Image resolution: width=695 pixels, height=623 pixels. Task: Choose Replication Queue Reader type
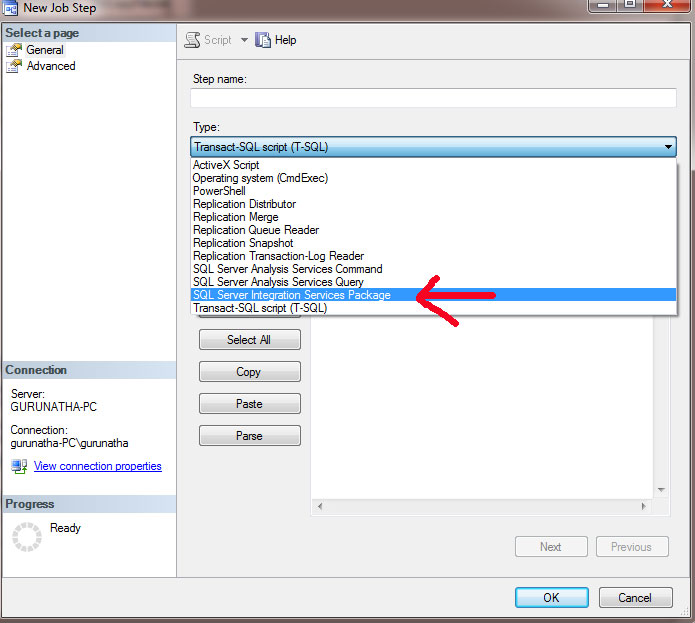click(433, 230)
